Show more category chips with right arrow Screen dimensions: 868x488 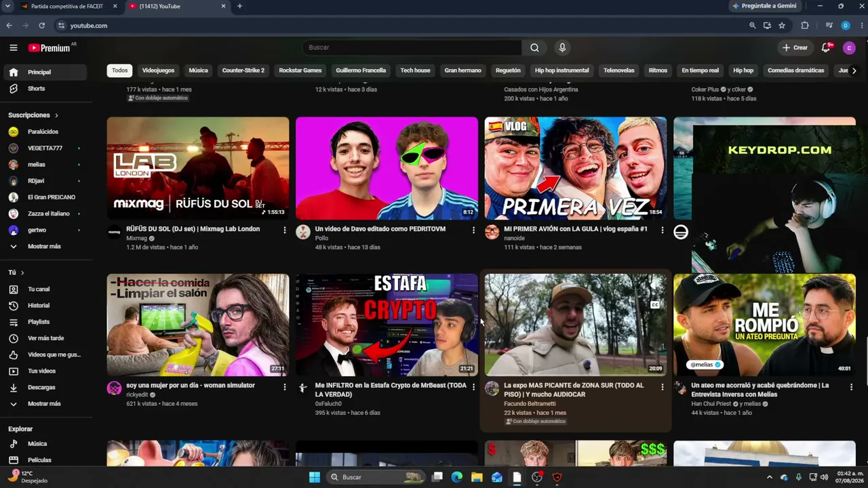coord(854,70)
